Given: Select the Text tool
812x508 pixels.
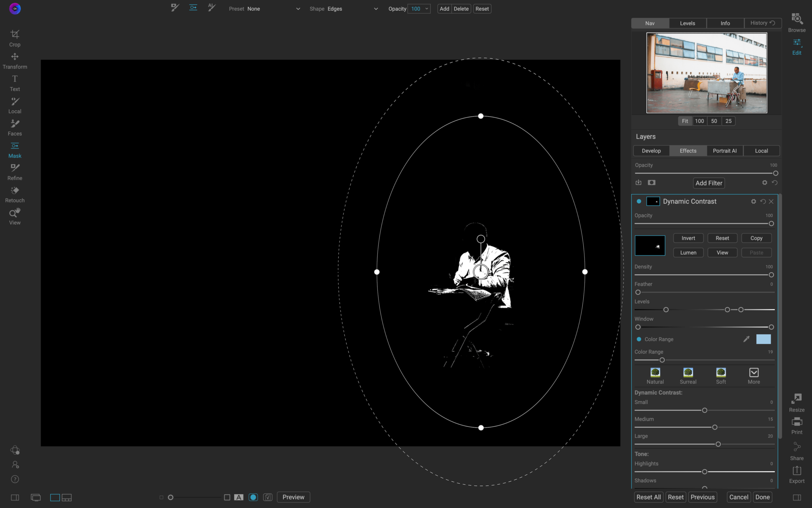Looking at the screenshot, I should click(x=15, y=83).
